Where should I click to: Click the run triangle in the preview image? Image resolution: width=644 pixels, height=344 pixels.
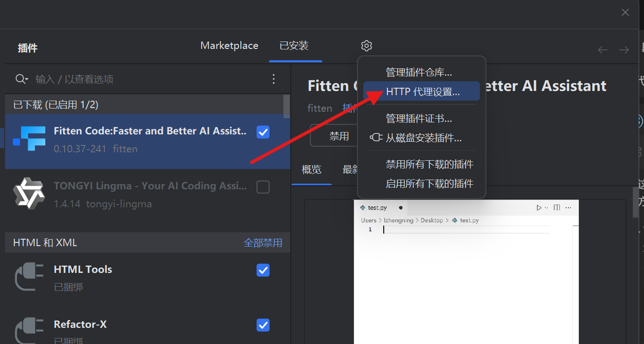pyautogui.click(x=539, y=208)
